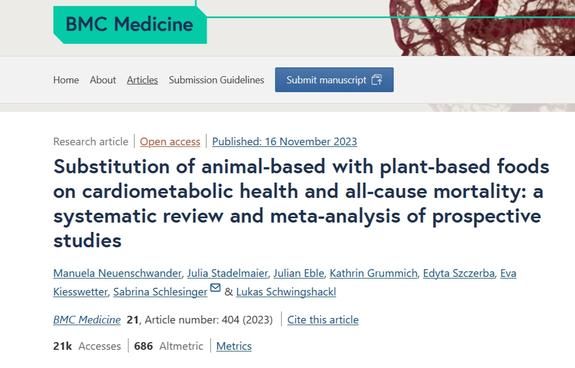Viewport: 575px width, 368px height.
Task: Click the Published: 16 November 2023 link
Action: (x=285, y=141)
